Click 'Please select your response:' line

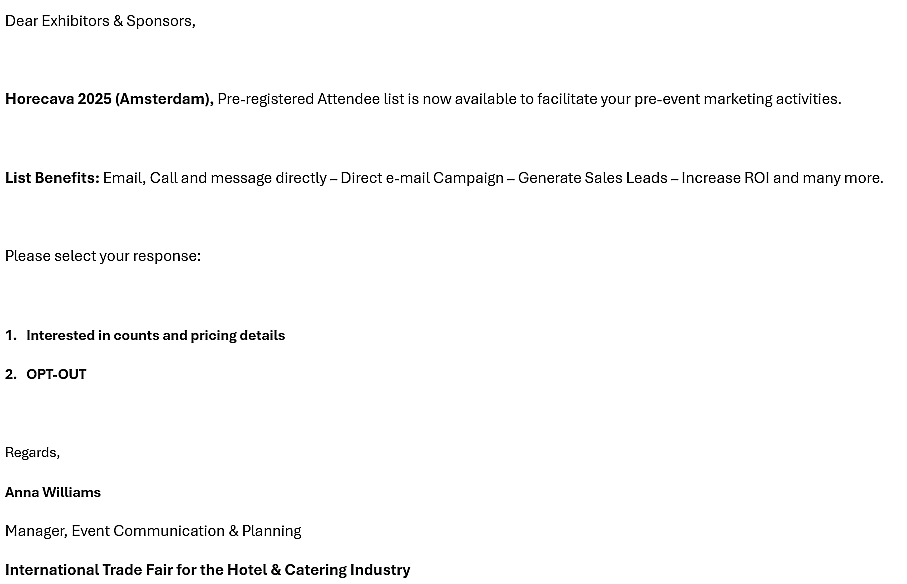pyautogui.click(x=103, y=256)
